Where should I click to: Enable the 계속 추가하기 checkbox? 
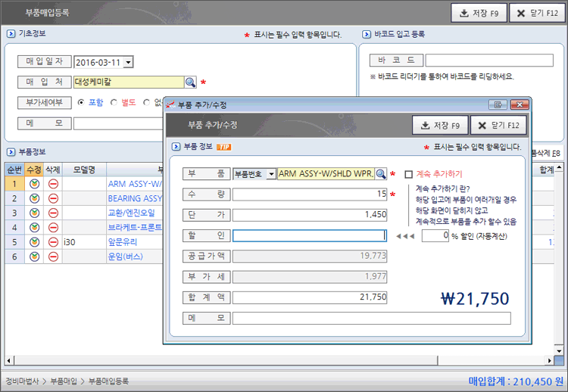[409, 174]
